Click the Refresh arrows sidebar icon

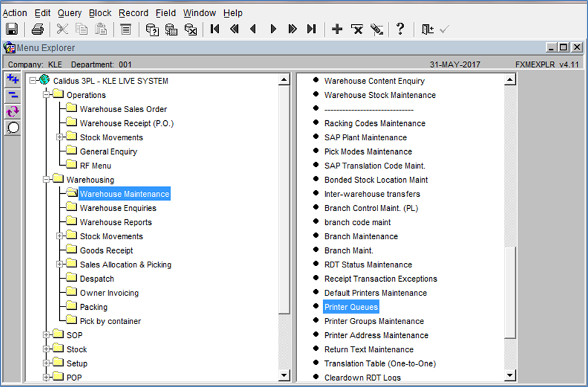tap(12, 112)
